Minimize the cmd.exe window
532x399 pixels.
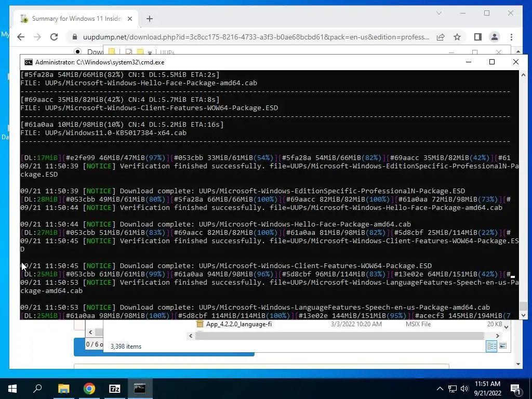point(469,62)
